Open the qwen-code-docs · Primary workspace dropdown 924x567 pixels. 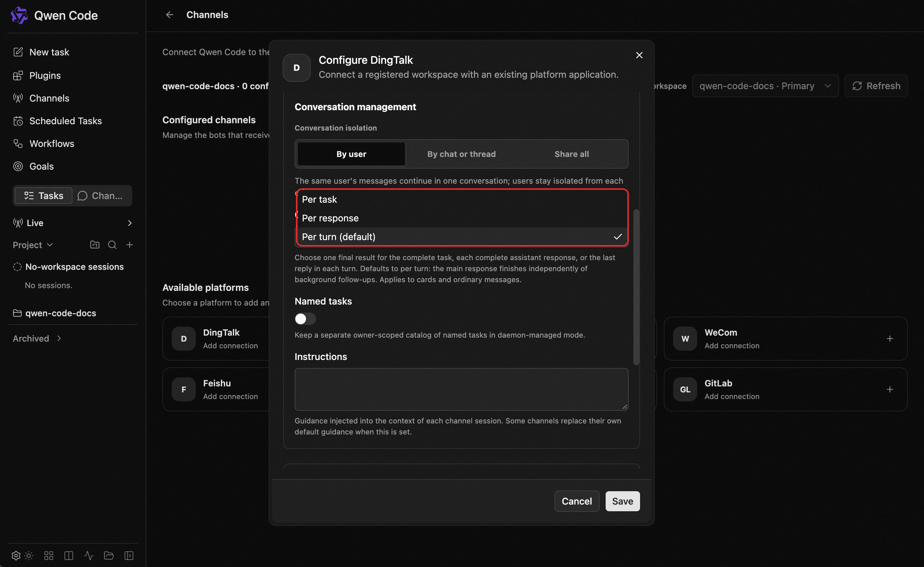click(x=765, y=86)
